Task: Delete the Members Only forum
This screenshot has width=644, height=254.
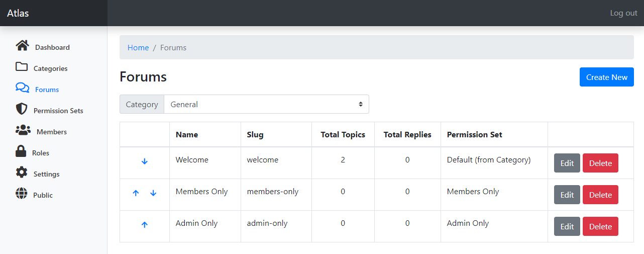Action: pyautogui.click(x=600, y=195)
